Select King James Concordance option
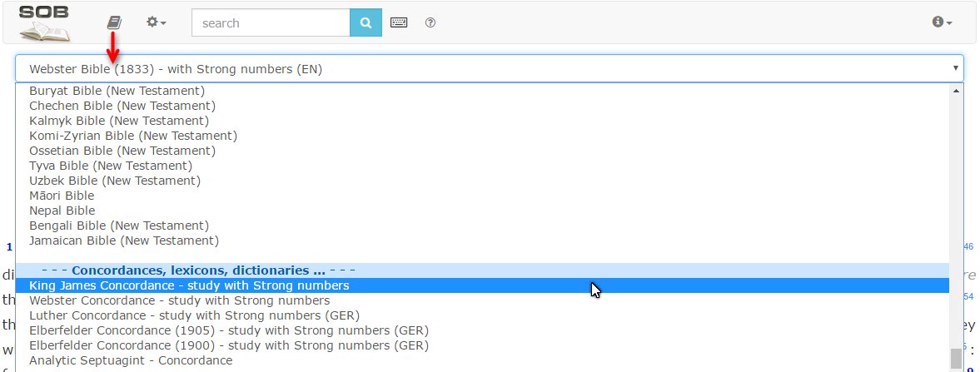The image size is (980, 372). click(189, 285)
